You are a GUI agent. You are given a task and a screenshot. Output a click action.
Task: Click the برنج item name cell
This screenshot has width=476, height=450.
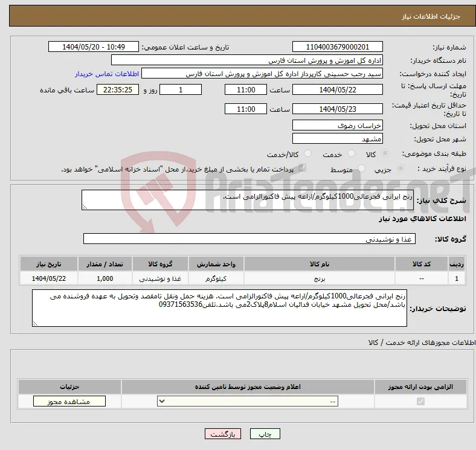(320, 278)
